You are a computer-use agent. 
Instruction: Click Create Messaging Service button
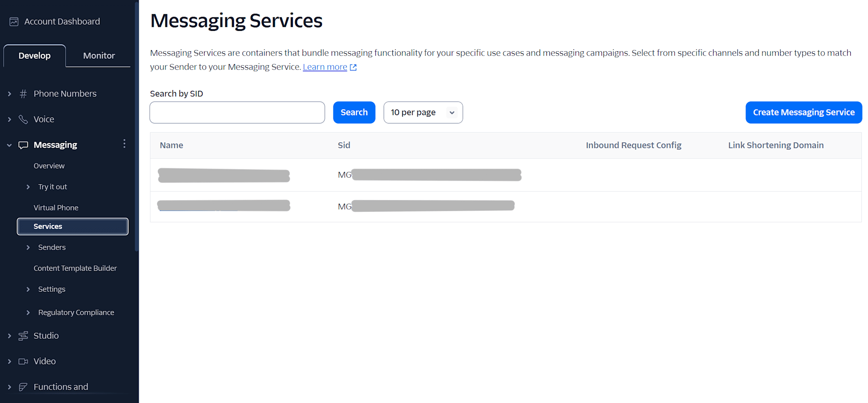click(x=804, y=112)
